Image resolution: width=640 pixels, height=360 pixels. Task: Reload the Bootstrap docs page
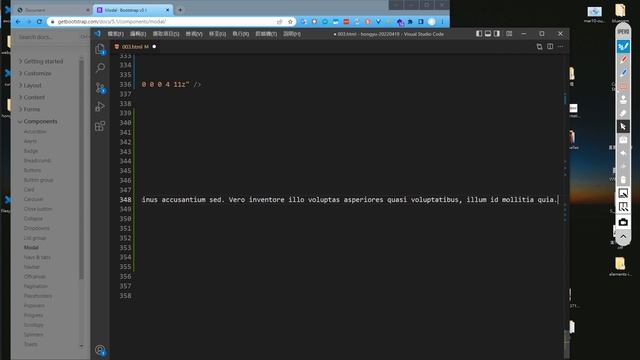coord(39,22)
